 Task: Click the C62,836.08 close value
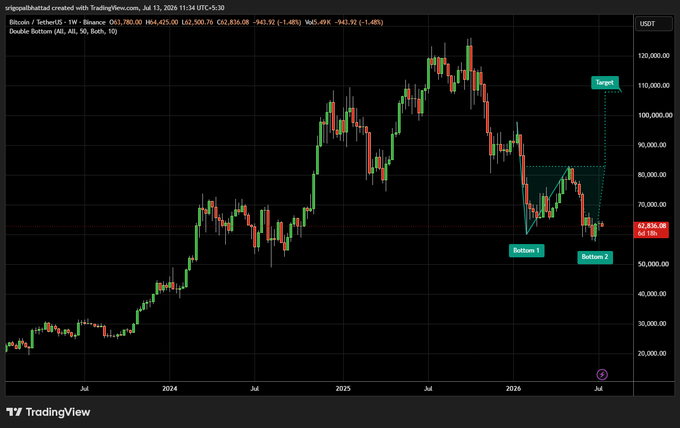tap(233, 22)
